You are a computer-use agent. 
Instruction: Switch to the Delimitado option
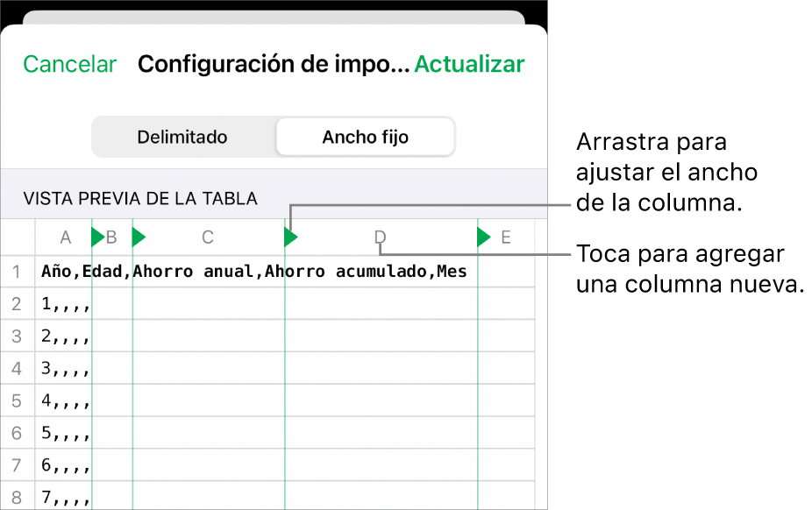coord(182,137)
